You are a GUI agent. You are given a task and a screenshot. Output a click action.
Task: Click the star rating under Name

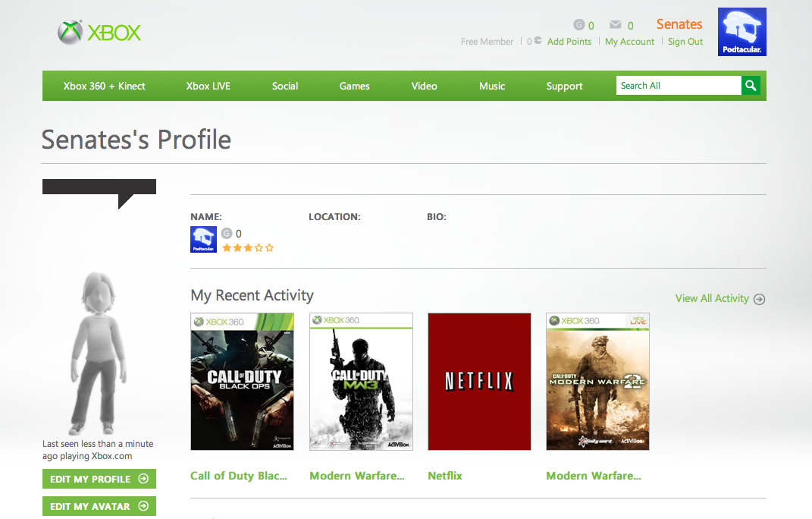(x=248, y=248)
